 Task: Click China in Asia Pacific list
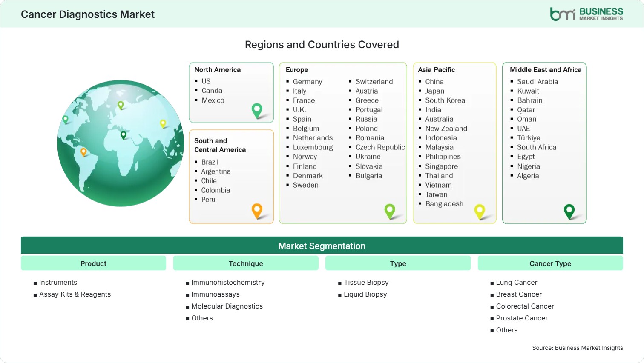point(434,82)
